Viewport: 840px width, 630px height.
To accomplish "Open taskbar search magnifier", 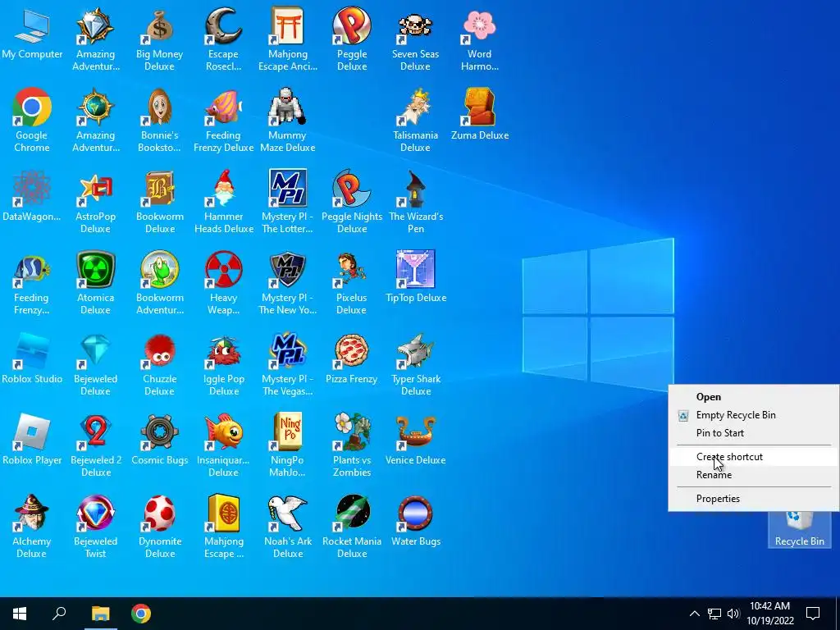I will pyautogui.click(x=59, y=614).
